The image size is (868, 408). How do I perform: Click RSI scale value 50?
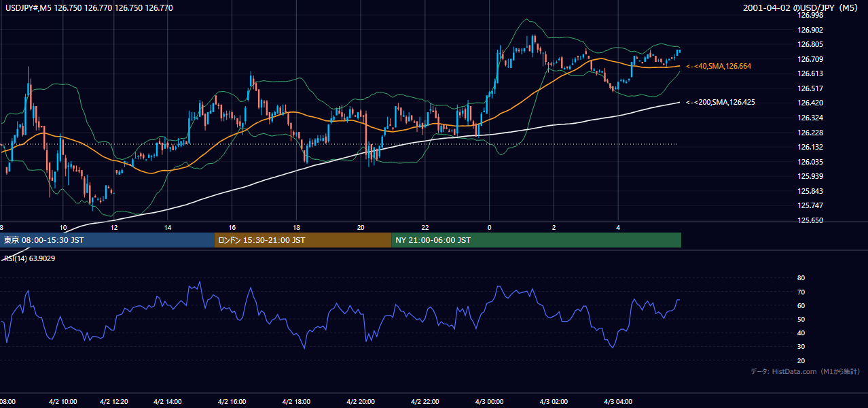[801, 319]
